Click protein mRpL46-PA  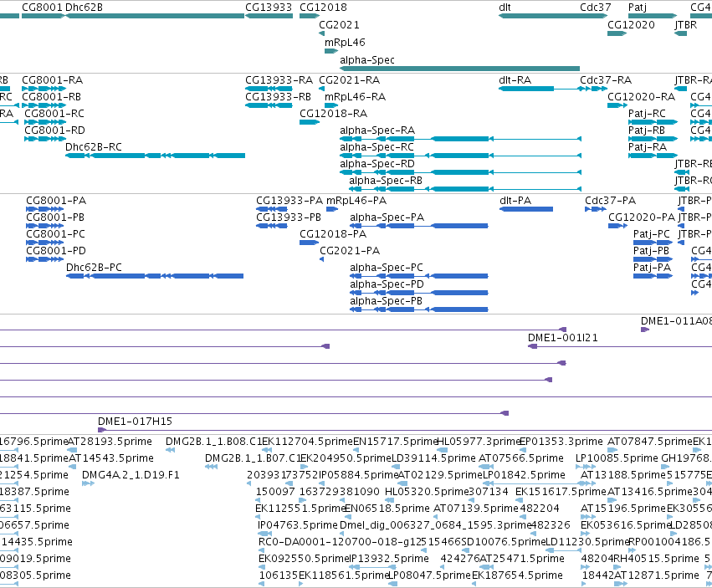click(332, 209)
